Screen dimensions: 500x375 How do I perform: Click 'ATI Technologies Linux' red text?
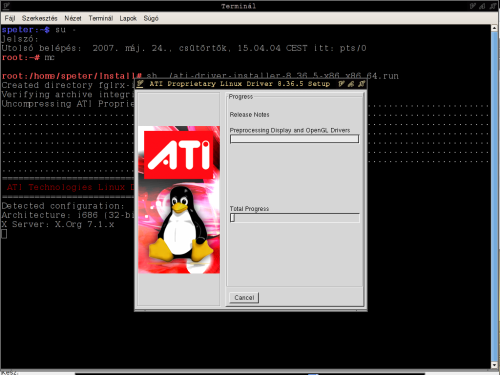pos(70,187)
